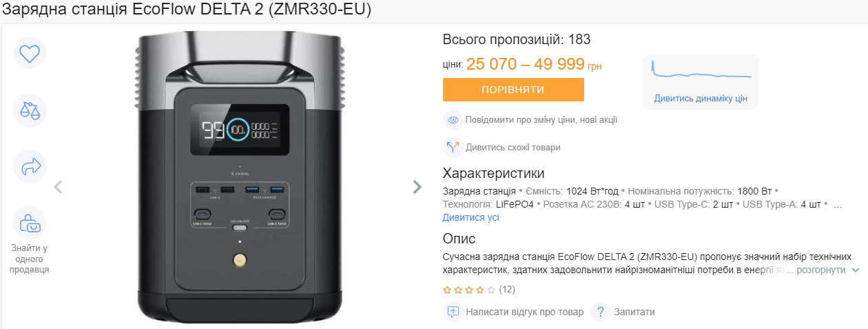Click the similar products branching-arrows icon
This screenshot has width=868, height=329.
click(x=453, y=147)
